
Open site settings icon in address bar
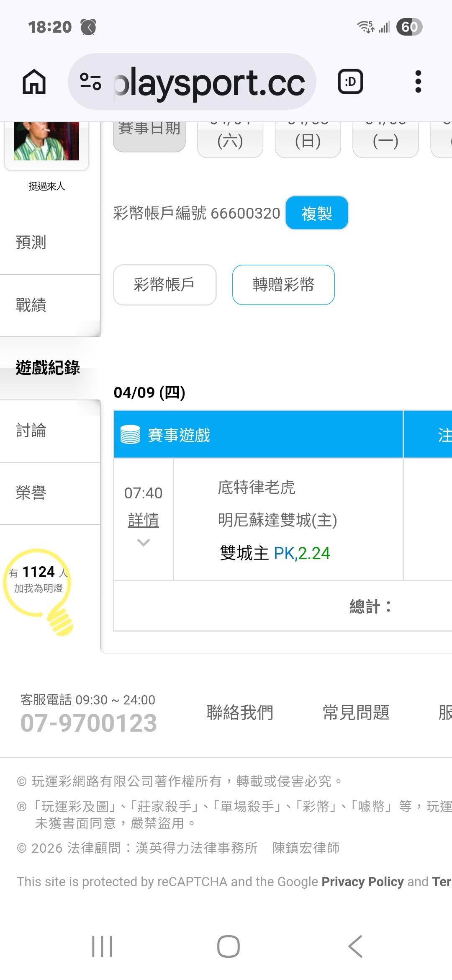click(90, 82)
